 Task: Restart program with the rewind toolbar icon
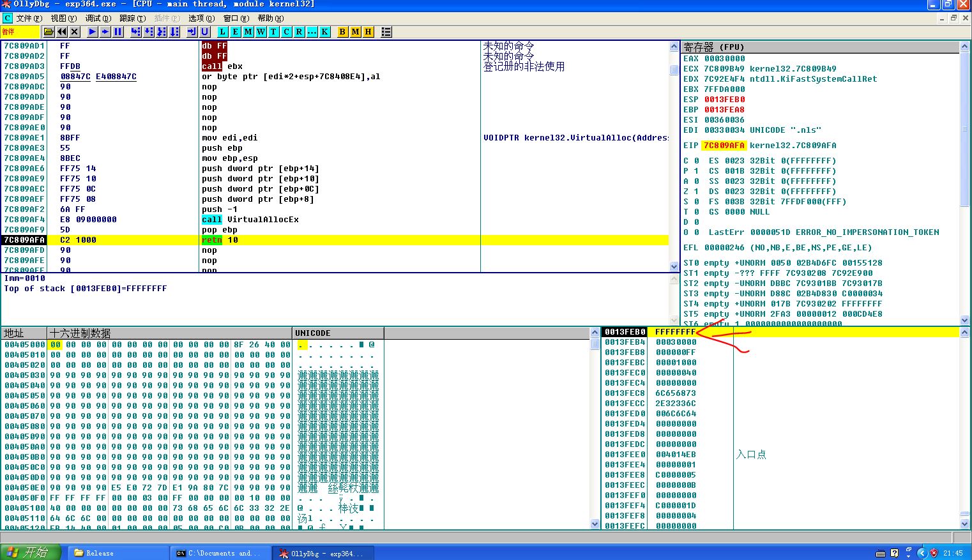point(62,31)
